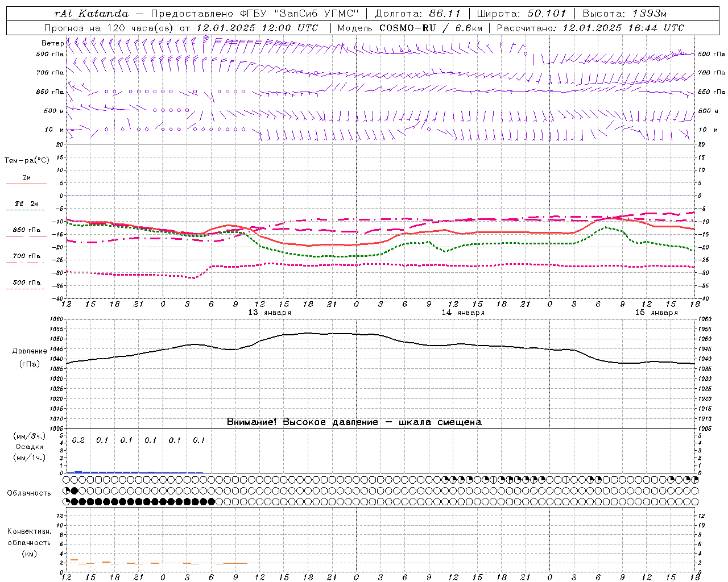Viewport: 728px width, 582px height.
Task: Click the '(км)' unit under convective cloudiness
Action: pos(29,554)
